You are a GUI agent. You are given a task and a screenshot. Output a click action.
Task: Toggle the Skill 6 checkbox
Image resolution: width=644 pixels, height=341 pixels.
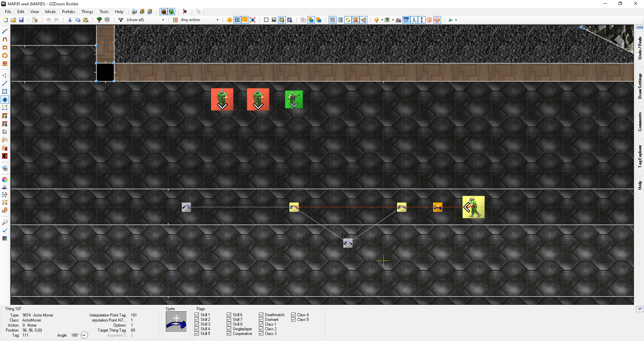(x=229, y=315)
